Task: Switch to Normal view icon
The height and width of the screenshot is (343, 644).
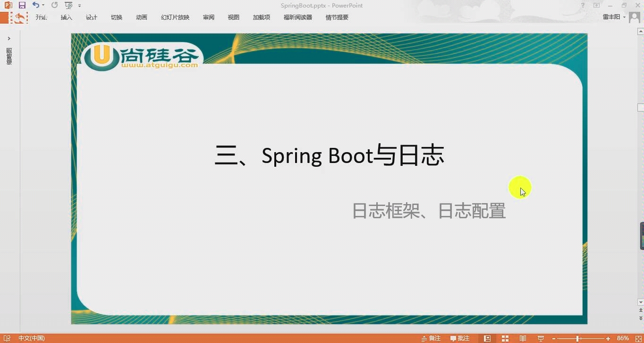Action: tap(487, 338)
